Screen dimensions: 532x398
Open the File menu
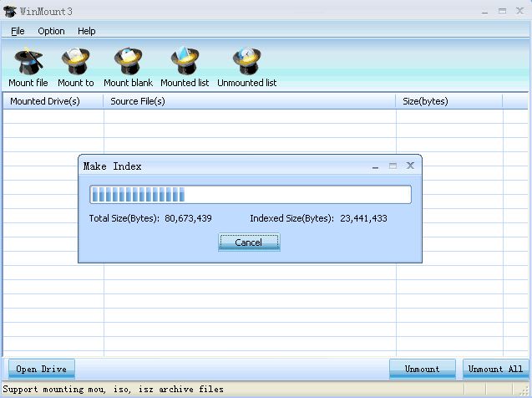18,31
